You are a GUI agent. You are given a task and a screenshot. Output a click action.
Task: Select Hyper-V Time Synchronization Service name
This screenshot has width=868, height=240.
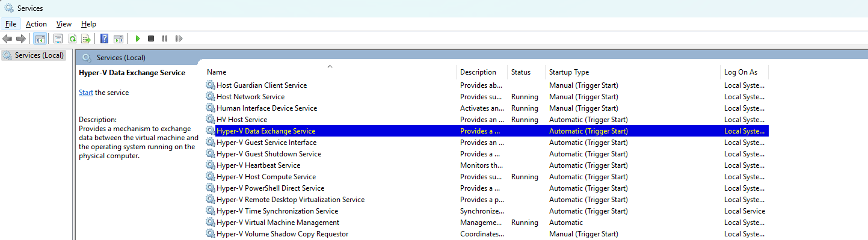point(277,211)
